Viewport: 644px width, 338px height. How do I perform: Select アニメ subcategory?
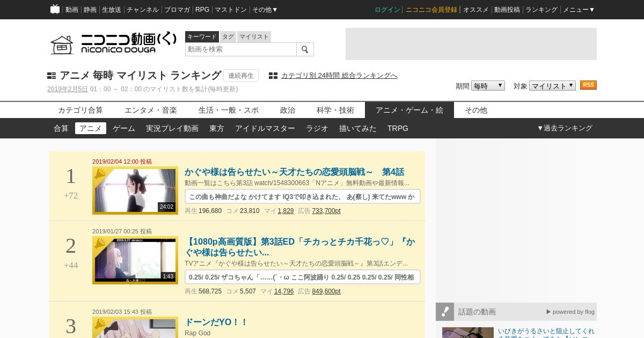91,128
